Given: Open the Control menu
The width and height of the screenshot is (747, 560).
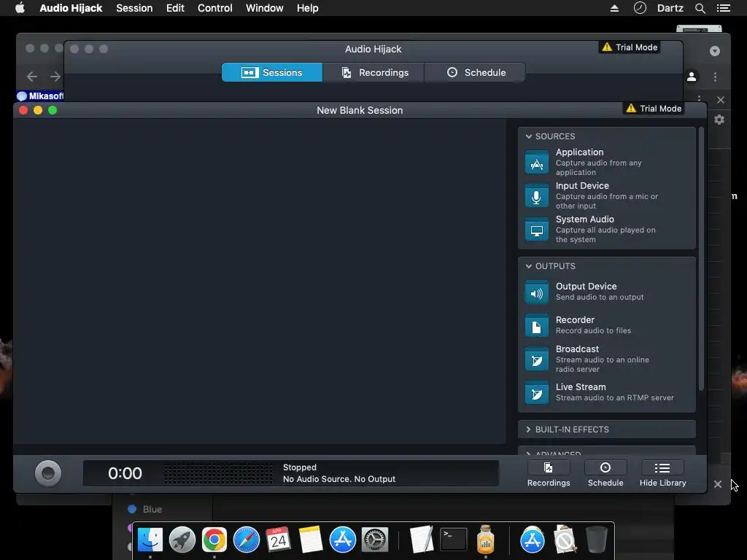Looking at the screenshot, I should pyautogui.click(x=215, y=8).
